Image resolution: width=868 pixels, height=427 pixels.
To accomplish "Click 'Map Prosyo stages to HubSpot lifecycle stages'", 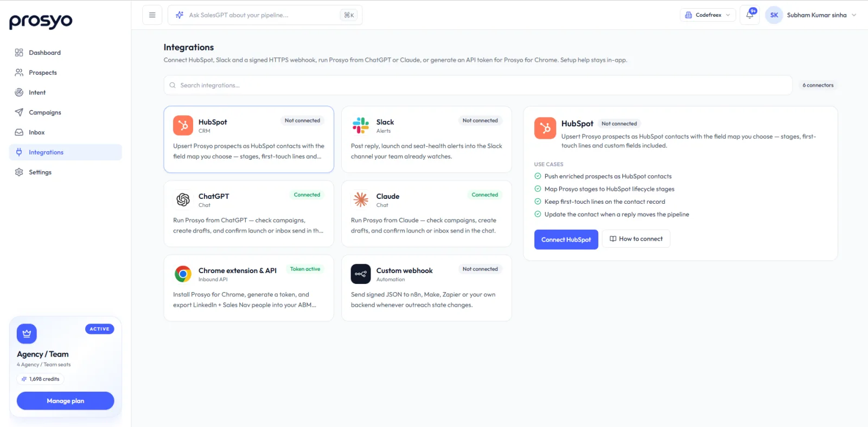I will 610,189.
